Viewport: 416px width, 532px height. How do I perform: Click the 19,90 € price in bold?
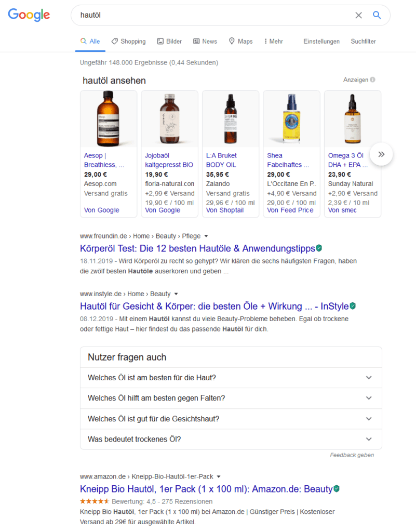click(156, 175)
